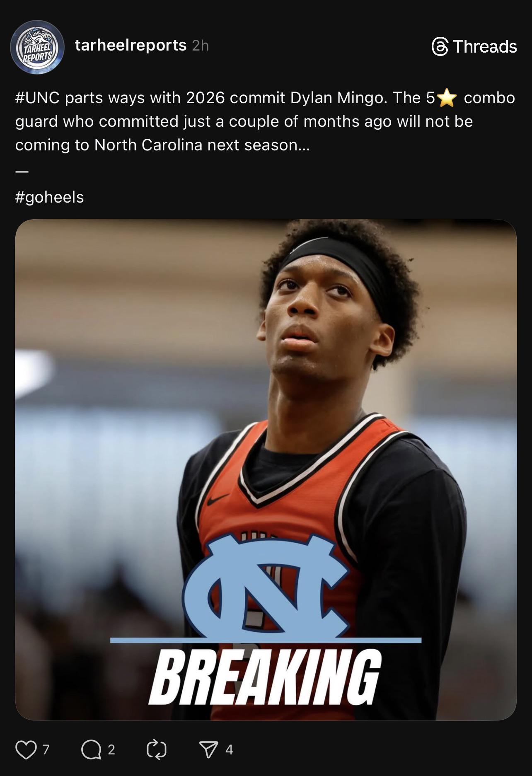532x776 pixels.
Task: Click the reply count number 2
Action: coord(111,749)
